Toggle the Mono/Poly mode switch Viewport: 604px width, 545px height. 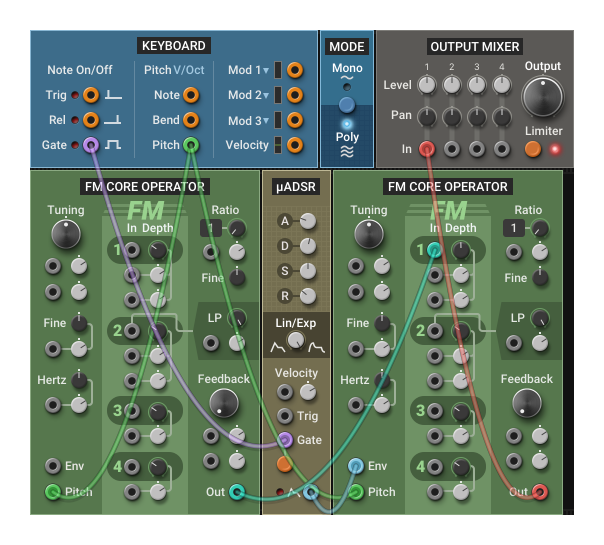point(347,104)
